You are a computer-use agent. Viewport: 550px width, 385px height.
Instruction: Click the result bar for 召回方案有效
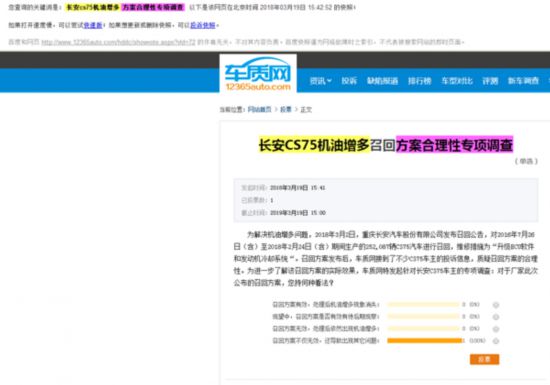(423, 304)
